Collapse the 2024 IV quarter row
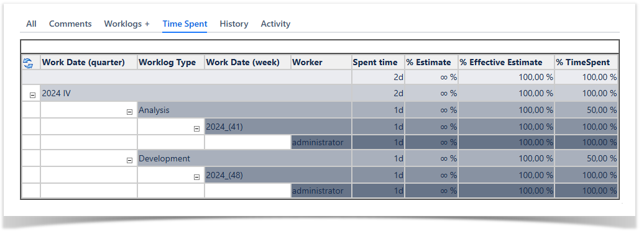644x234 pixels. pos(32,95)
